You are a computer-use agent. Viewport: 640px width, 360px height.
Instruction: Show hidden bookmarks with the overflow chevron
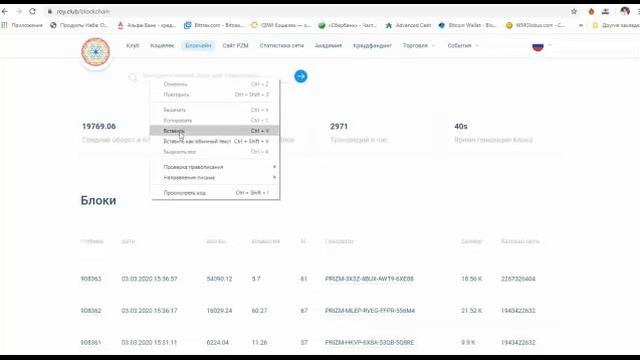pyautogui.click(x=581, y=25)
